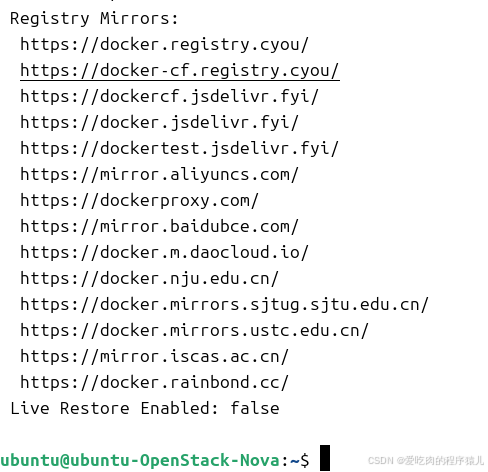This screenshot has height=472, width=488.
Task: Click the underlined docker-cf.registry.cyou link
Action: coord(180,71)
